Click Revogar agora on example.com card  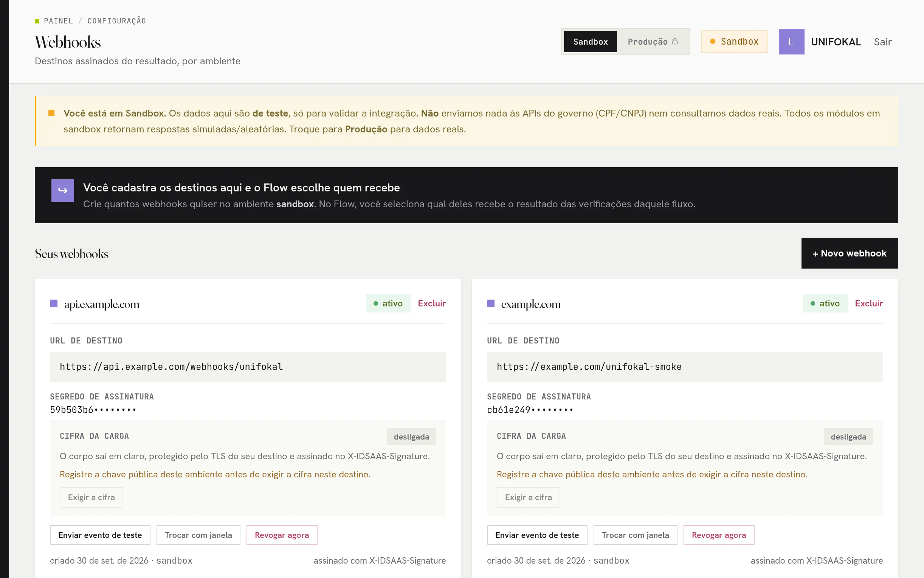click(719, 535)
